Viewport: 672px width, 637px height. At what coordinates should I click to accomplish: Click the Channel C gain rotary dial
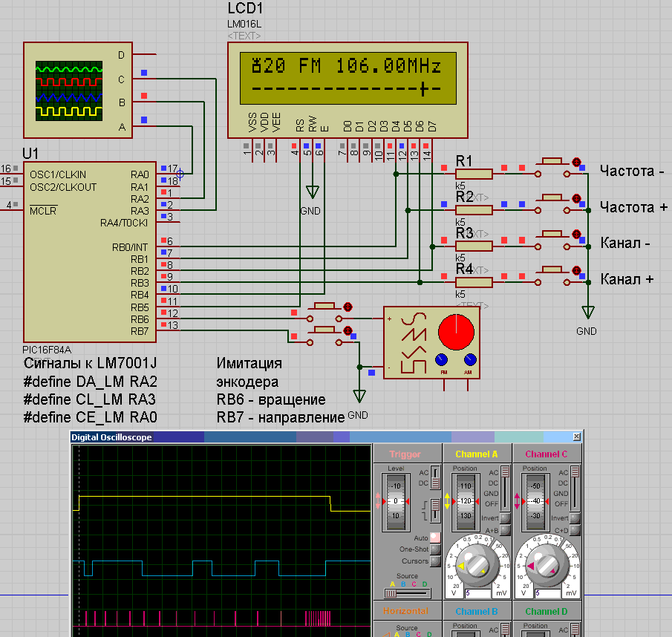click(x=547, y=565)
